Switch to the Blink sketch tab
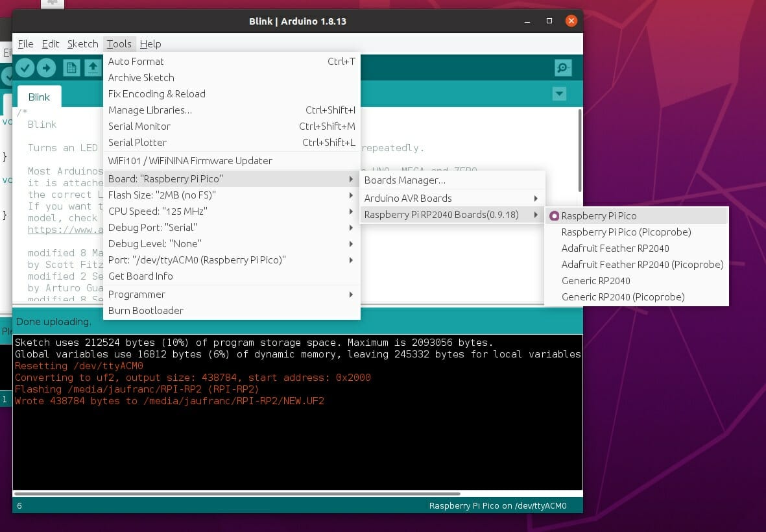Image resolution: width=766 pixels, height=532 pixels. (39, 97)
